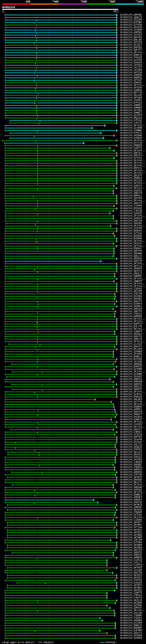The image size is (146, 644).
Task: Open the UniRef100_P49199 hit
Action: pos(131,58)
